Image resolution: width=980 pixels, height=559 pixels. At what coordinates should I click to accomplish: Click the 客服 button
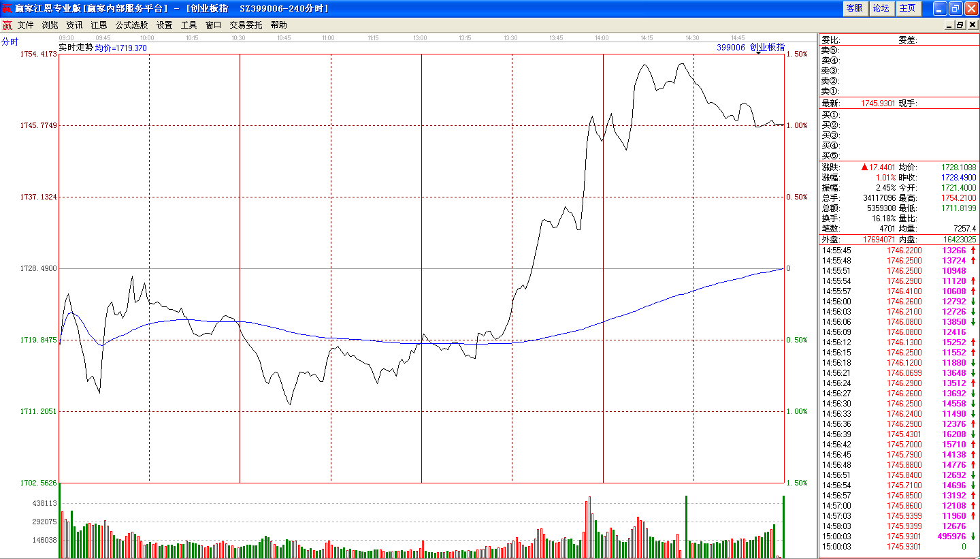point(854,8)
